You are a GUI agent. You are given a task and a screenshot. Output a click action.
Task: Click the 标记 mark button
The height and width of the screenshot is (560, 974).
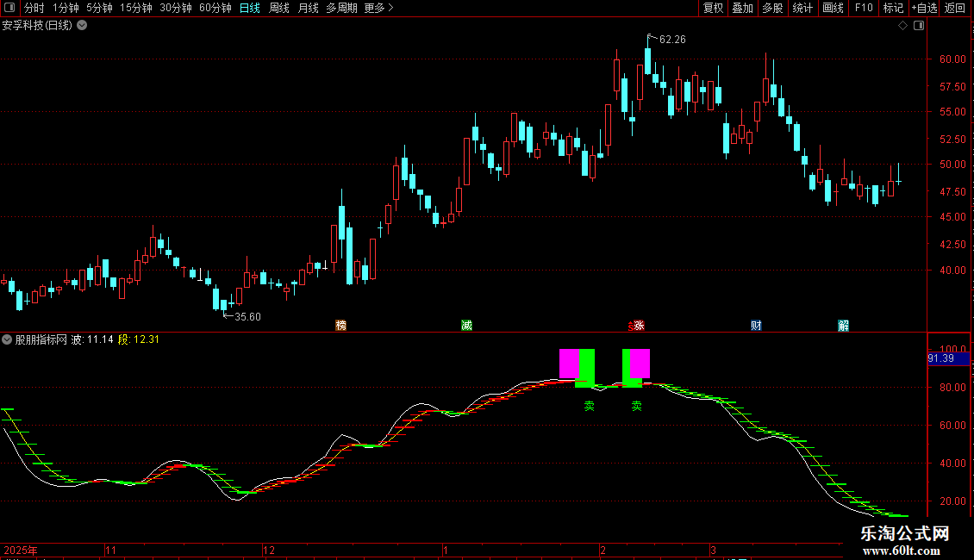(x=893, y=8)
